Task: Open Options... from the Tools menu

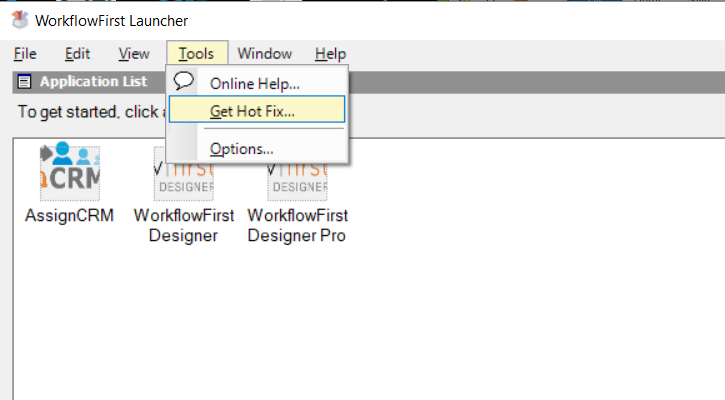Action: tap(257, 149)
